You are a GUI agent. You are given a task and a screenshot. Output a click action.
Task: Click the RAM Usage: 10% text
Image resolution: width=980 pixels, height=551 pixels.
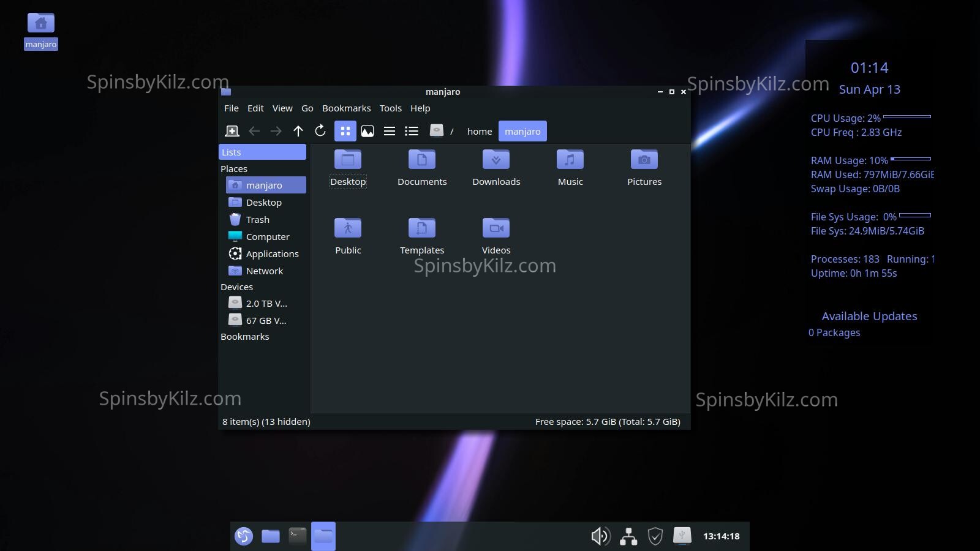(x=850, y=160)
